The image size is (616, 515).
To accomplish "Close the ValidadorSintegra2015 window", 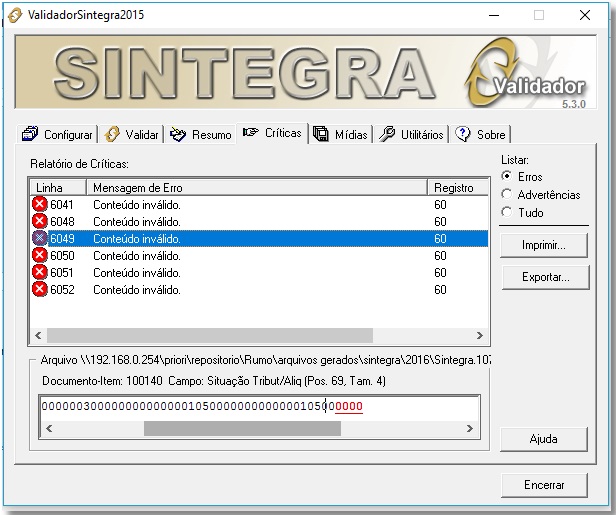I will pos(585,15).
